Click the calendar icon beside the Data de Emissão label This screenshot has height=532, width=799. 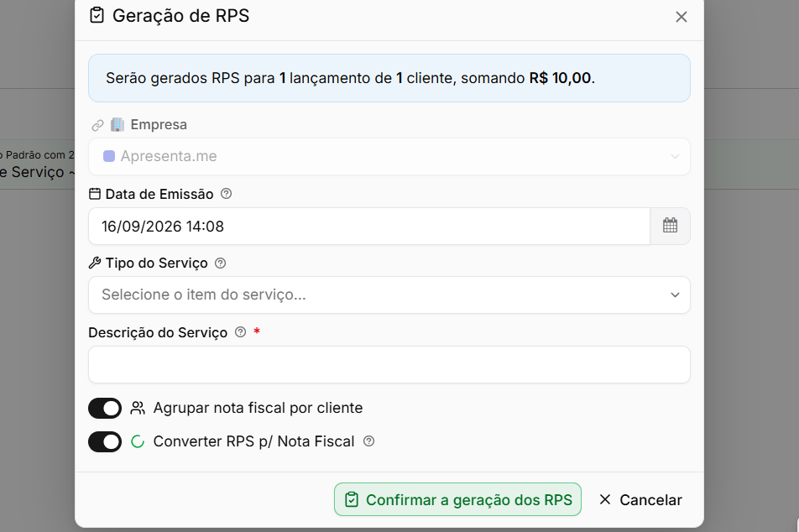point(95,194)
